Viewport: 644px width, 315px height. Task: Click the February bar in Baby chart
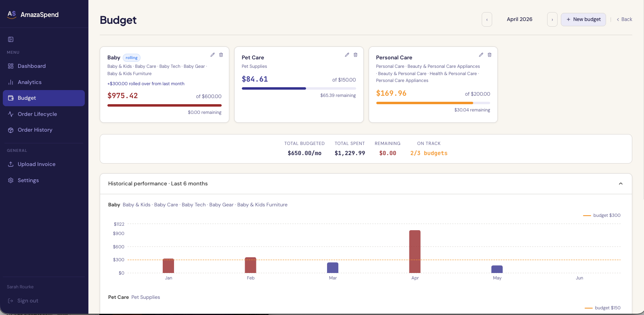[251, 265]
